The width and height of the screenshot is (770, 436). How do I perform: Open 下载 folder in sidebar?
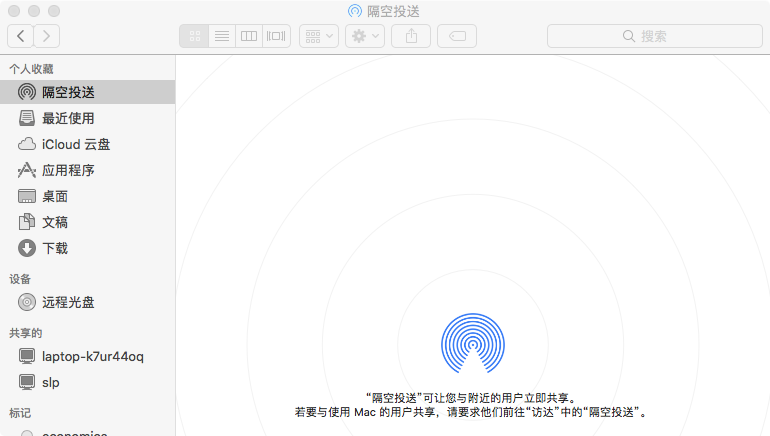pyautogui.click(x=55, y=248)
